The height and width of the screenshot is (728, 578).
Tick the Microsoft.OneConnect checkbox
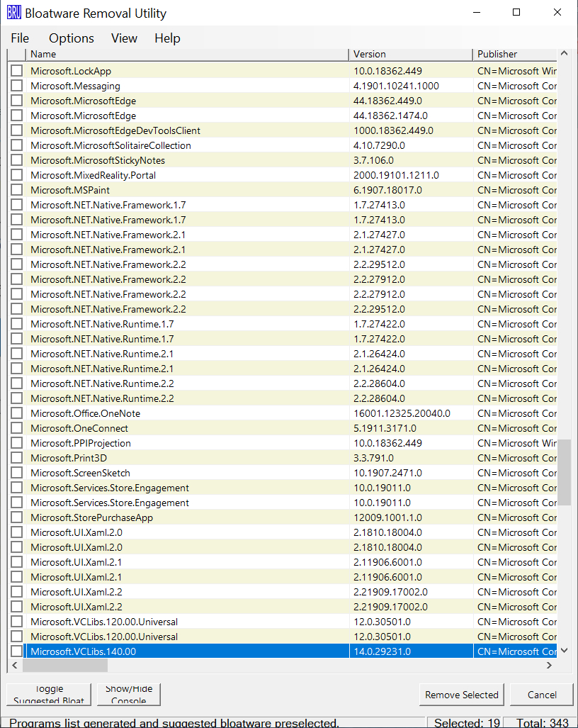coord(17,427)
